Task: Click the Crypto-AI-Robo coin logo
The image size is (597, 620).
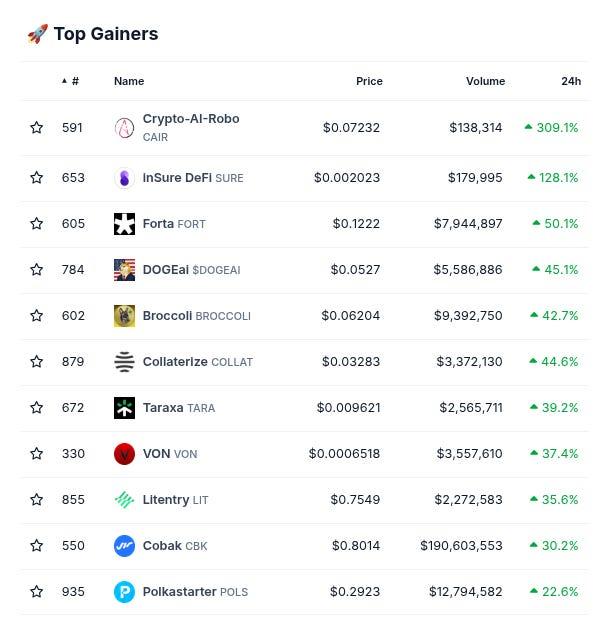Action: tap(124, 128)
